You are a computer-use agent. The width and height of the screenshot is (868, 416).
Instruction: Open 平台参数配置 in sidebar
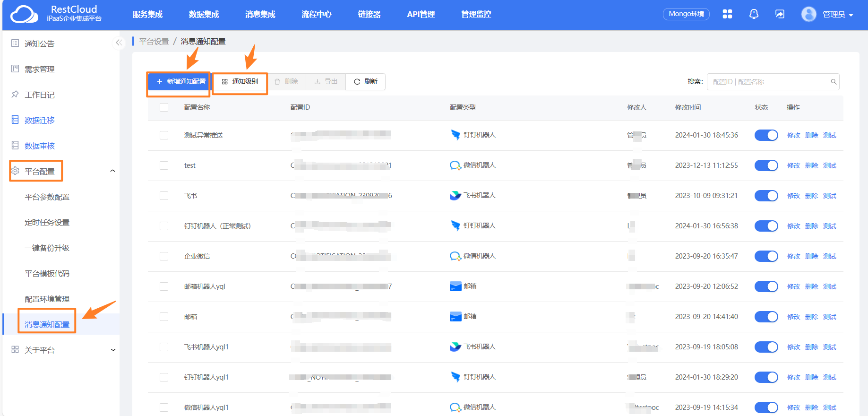[47, 197]
